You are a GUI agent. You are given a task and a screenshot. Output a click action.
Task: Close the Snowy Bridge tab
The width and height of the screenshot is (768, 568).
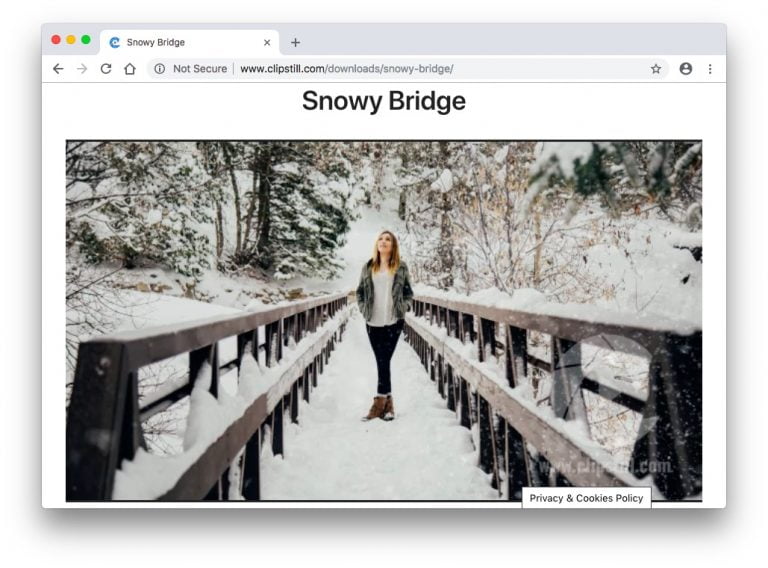267,43
